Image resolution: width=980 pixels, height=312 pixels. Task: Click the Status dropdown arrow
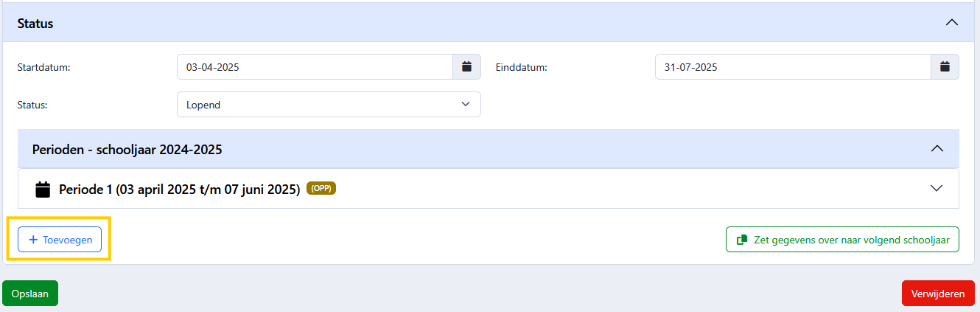[466, 104]
